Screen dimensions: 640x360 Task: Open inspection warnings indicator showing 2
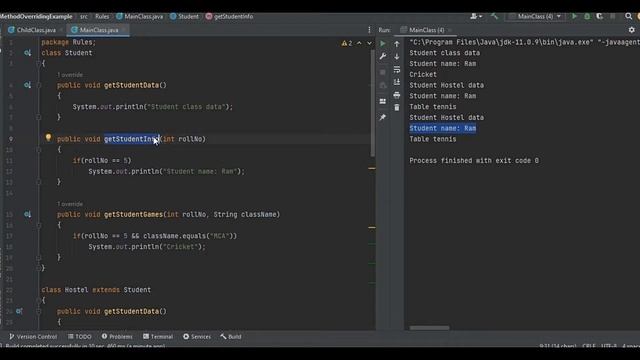tap(347, 43)
